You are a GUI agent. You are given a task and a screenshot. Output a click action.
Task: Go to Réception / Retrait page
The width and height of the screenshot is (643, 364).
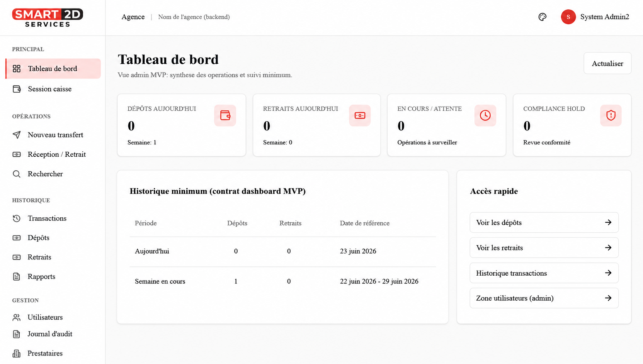coord(53,154)
